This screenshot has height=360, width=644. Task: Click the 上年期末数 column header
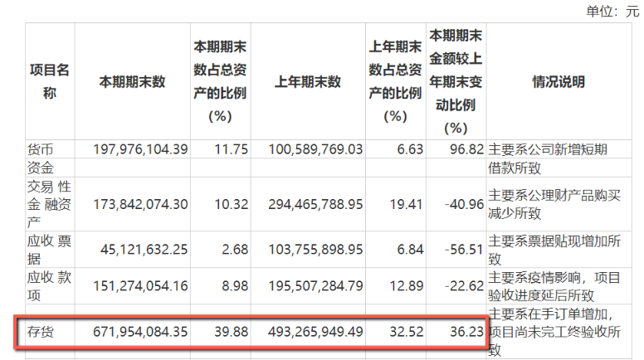(x=307, y=82)
